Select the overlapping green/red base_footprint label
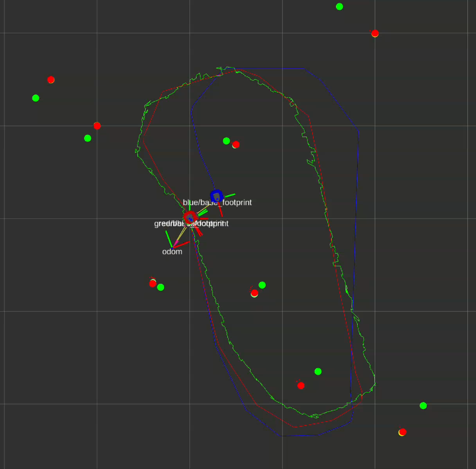Viewport: 476px width, 469px height. pos(191,224)
